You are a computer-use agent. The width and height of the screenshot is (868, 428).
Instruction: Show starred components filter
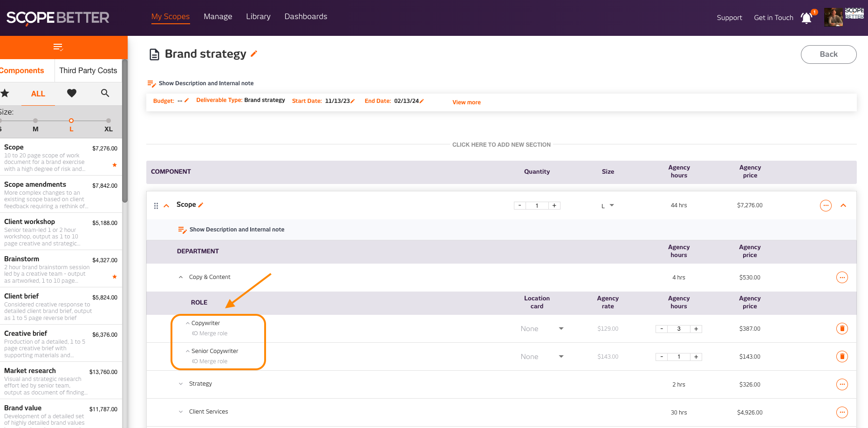(x=5, y=93)
